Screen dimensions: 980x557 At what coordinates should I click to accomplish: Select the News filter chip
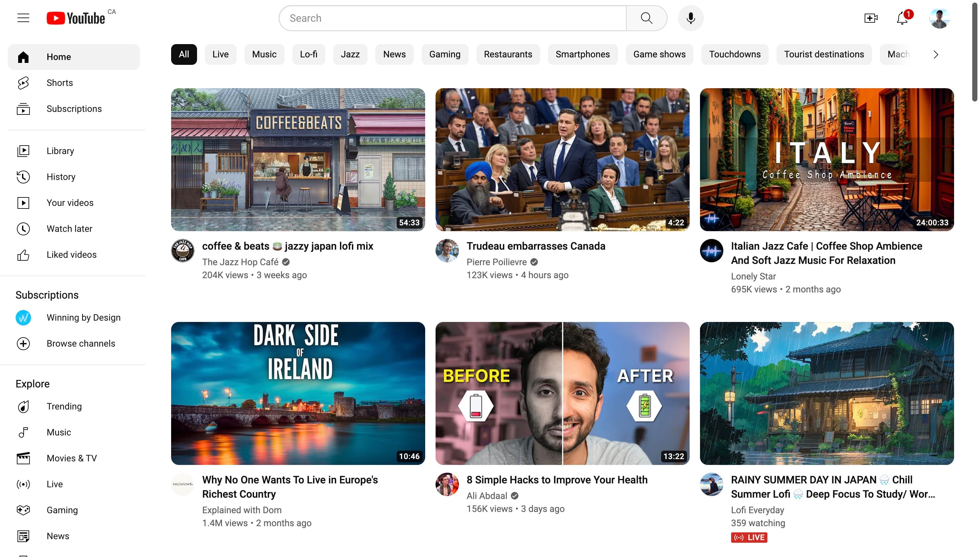click(x=394, y=54)
